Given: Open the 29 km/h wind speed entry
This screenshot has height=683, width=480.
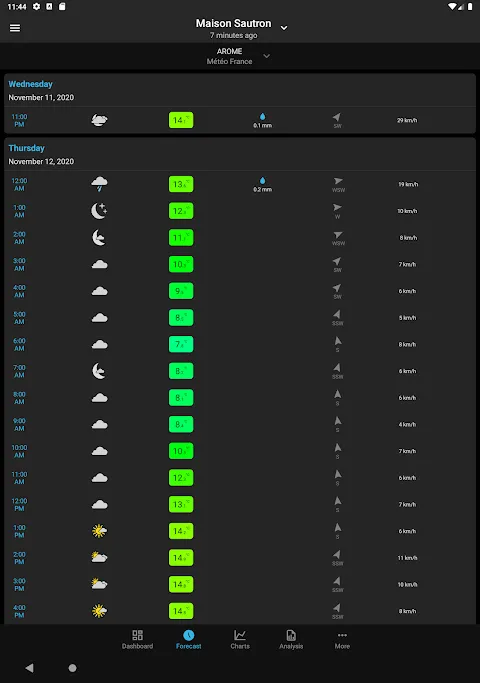Looking at the screenshot, I should coord(407,120).
